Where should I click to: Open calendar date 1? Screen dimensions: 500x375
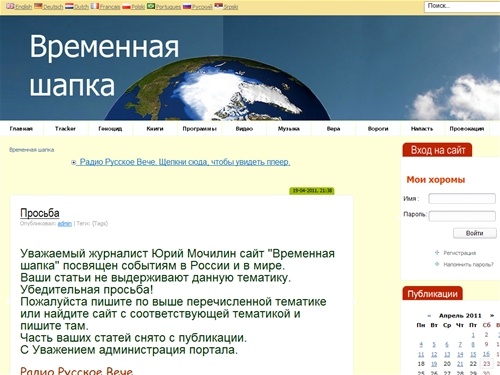(x=473, y=335)
